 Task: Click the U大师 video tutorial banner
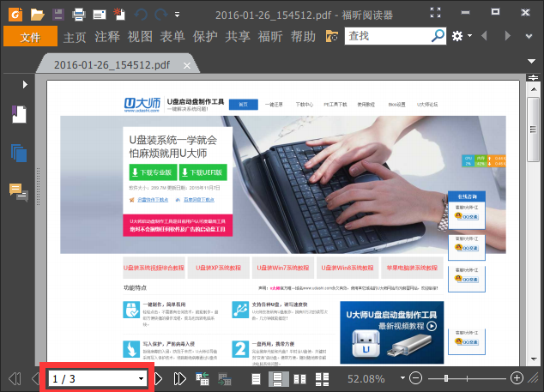(x=391, y=332)
